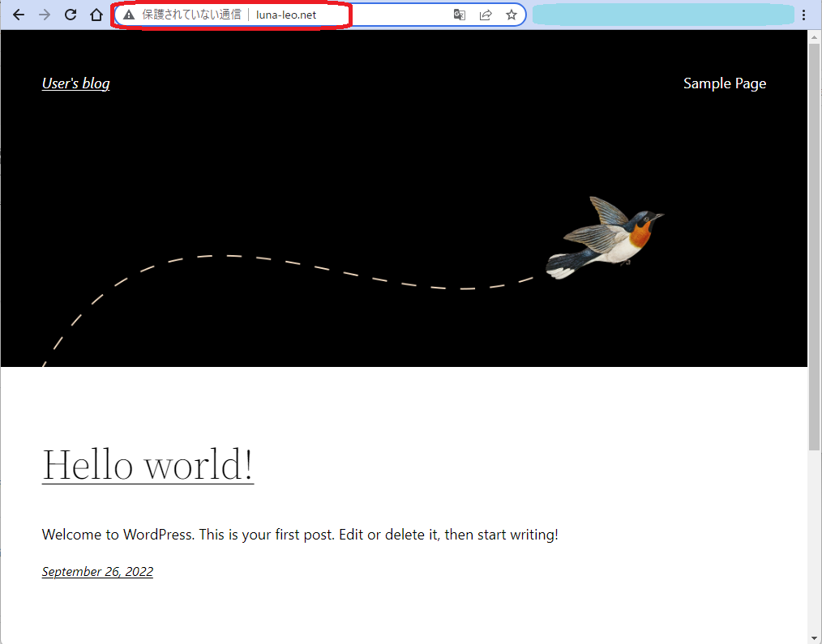Image resolution: width=822 pixels, height=644 pixels.
Task: Open the User's blog site title link
Action: [76, 83]
